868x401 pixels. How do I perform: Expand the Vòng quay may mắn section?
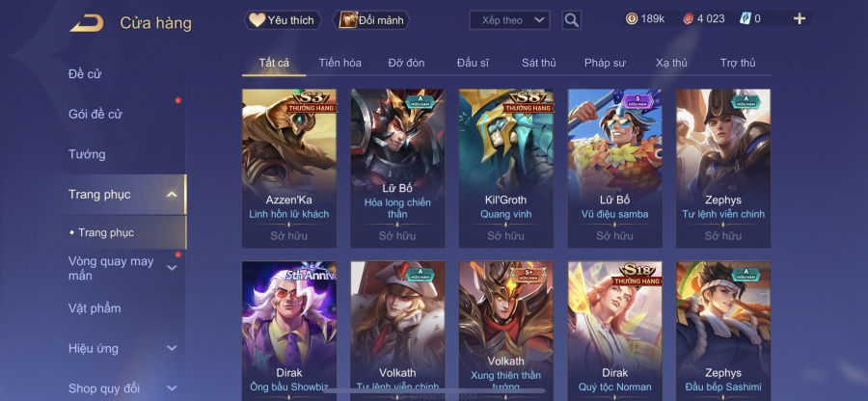172,268
